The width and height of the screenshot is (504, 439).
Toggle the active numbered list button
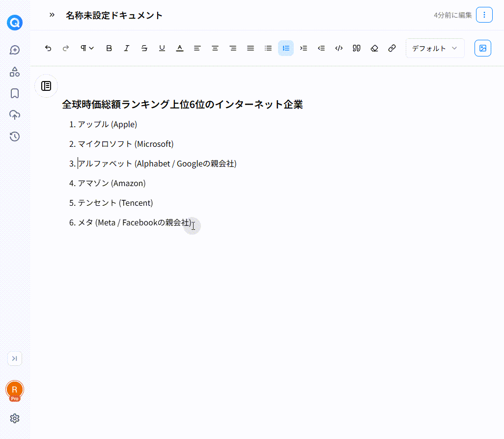[x=286, y=48]
